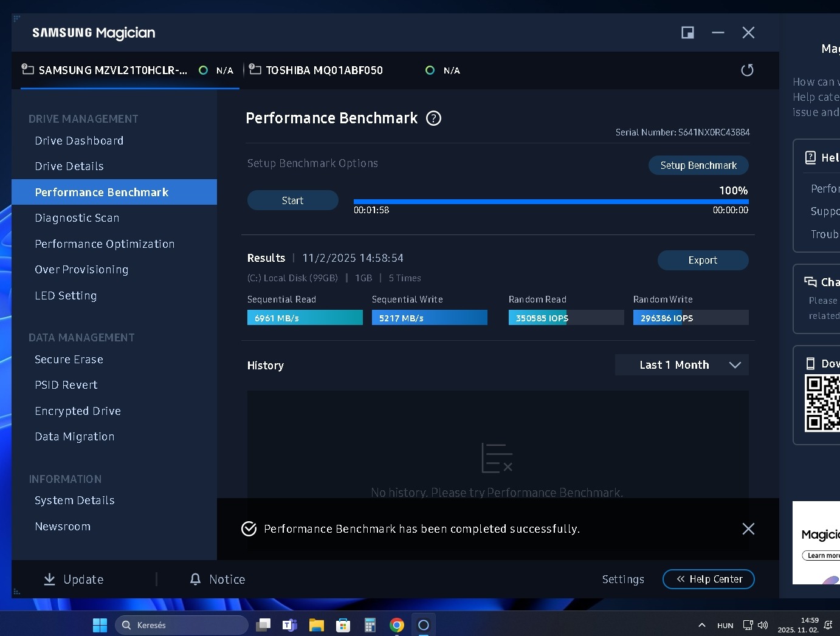This screenshot has width=840, height=636.
Task: Open Task View from the taskbar
Action: tap(263, 625)
